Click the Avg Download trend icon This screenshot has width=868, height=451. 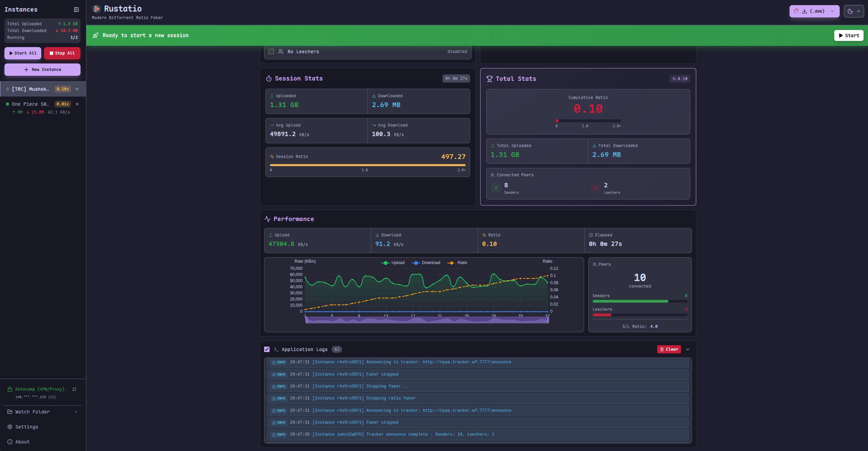click(374, 125)
